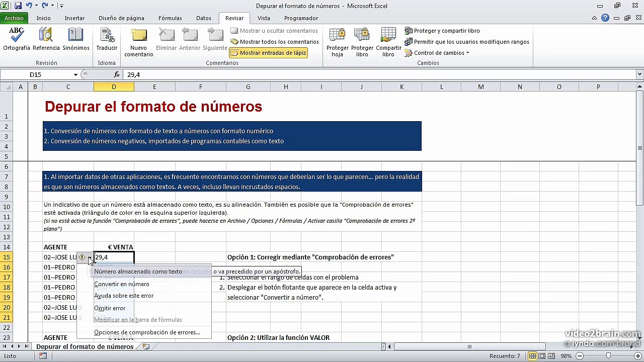Viewport: 644px width, 362px height.
Task: Switch to the Datos tab
Action: click(204, 18)
